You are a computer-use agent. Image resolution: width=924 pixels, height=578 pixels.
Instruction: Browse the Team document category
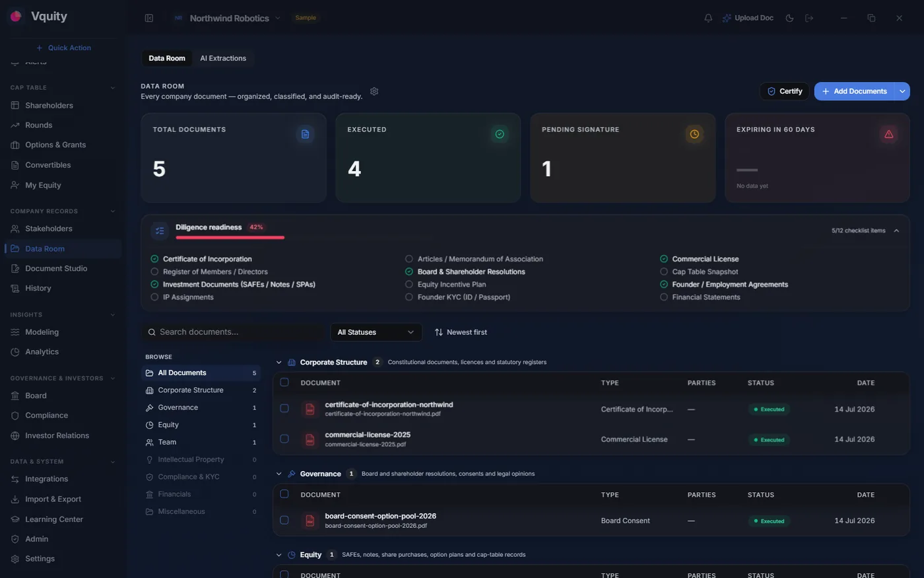201,442
